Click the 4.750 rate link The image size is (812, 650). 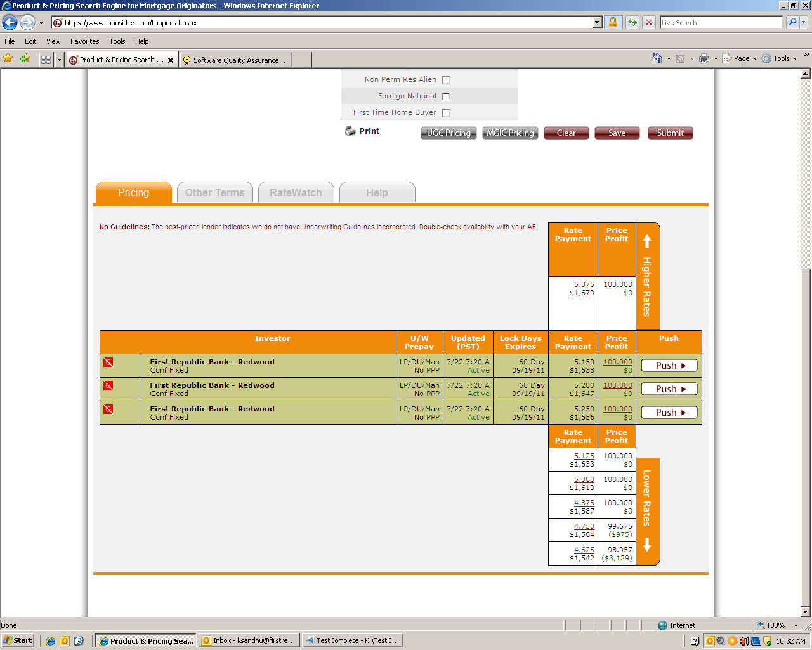point(584,526)
